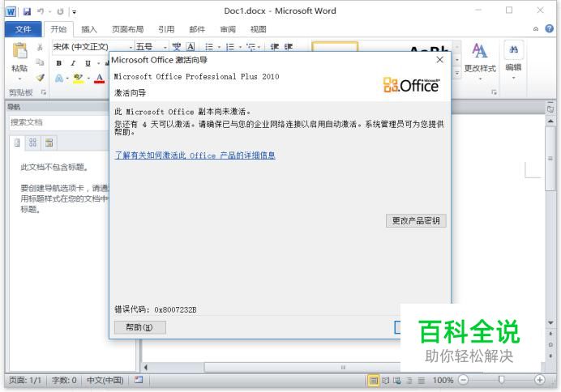Open the underline style arrow

pyautogui.click(x=98, y=64)
